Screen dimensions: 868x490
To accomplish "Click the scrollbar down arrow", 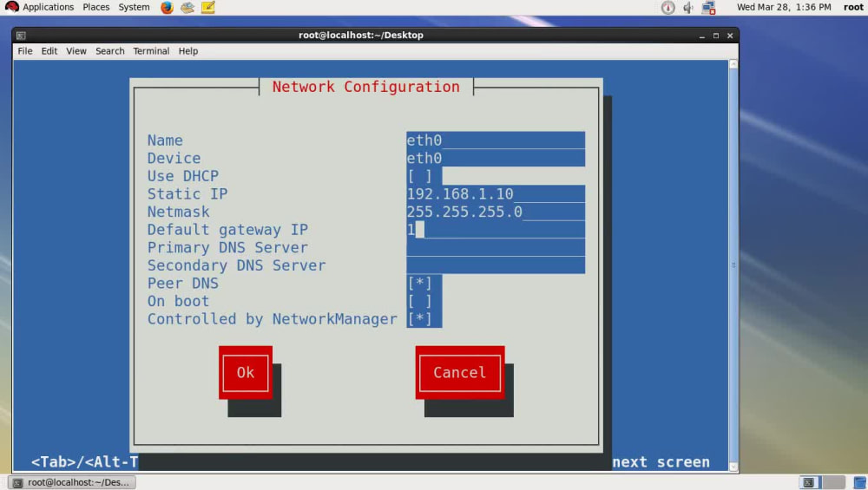I will [x=733, y=467].
